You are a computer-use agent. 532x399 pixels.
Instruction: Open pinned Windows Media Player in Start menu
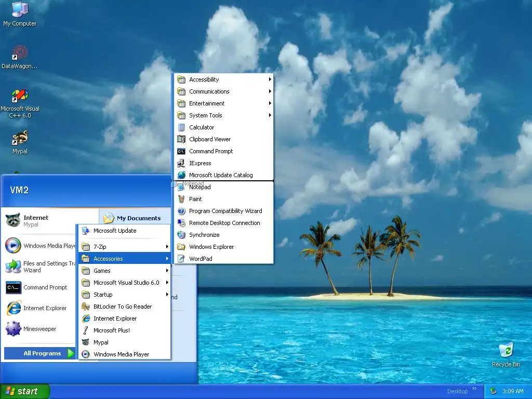(x=40, y=246)
